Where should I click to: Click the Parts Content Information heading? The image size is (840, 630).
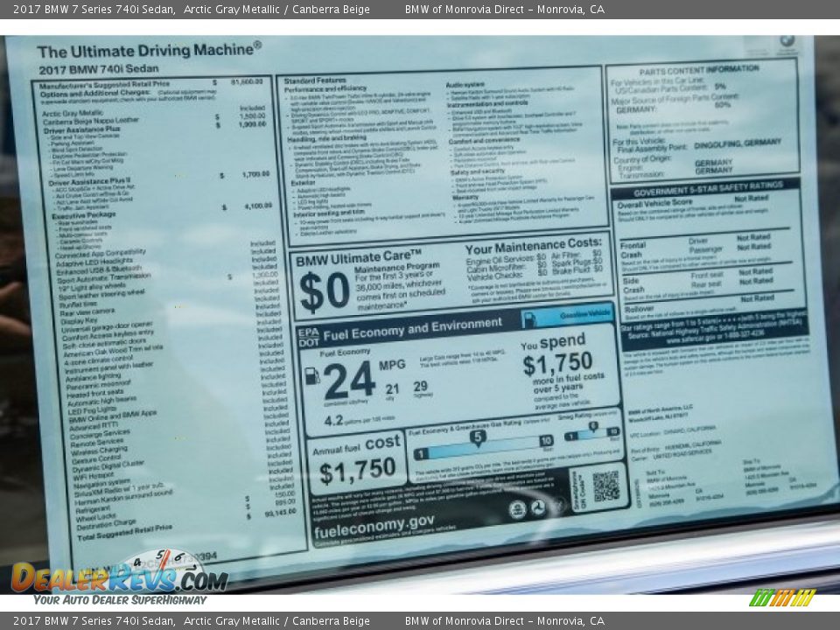(698, 68)
